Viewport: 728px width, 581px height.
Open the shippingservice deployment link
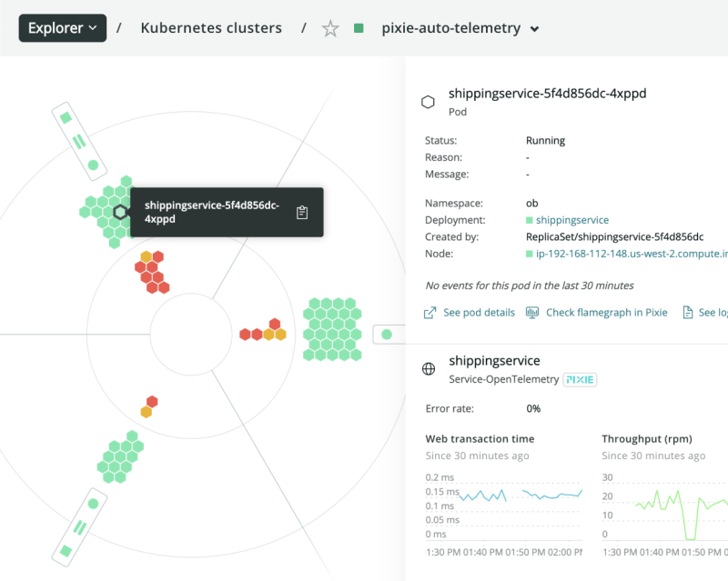coord(571,220)
